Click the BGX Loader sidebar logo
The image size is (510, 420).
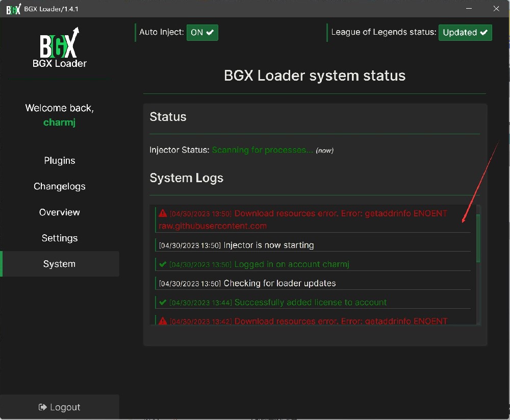point(60,47)
